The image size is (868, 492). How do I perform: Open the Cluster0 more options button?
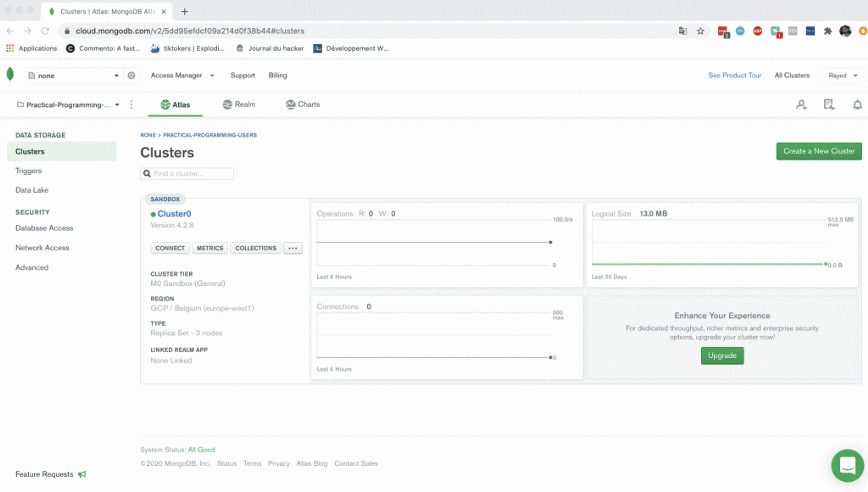(x=293, y=248)
